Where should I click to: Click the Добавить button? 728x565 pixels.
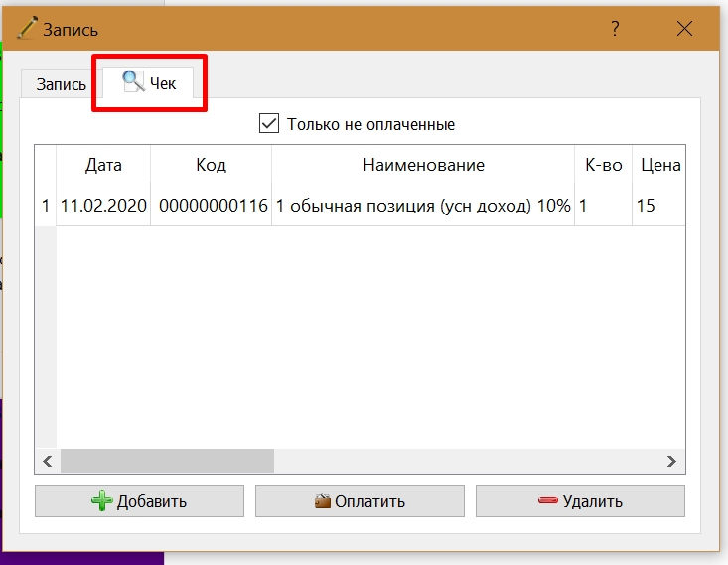click(x=139, y=500)
